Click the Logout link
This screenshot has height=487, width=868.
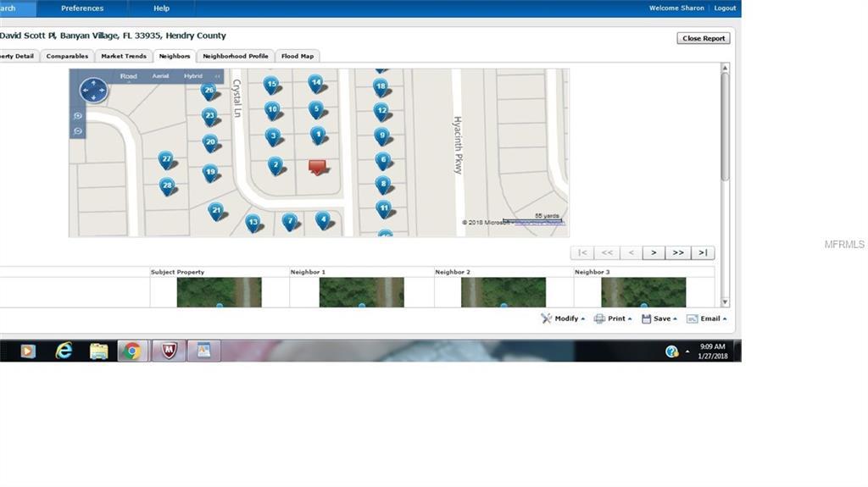pos(725,8)
